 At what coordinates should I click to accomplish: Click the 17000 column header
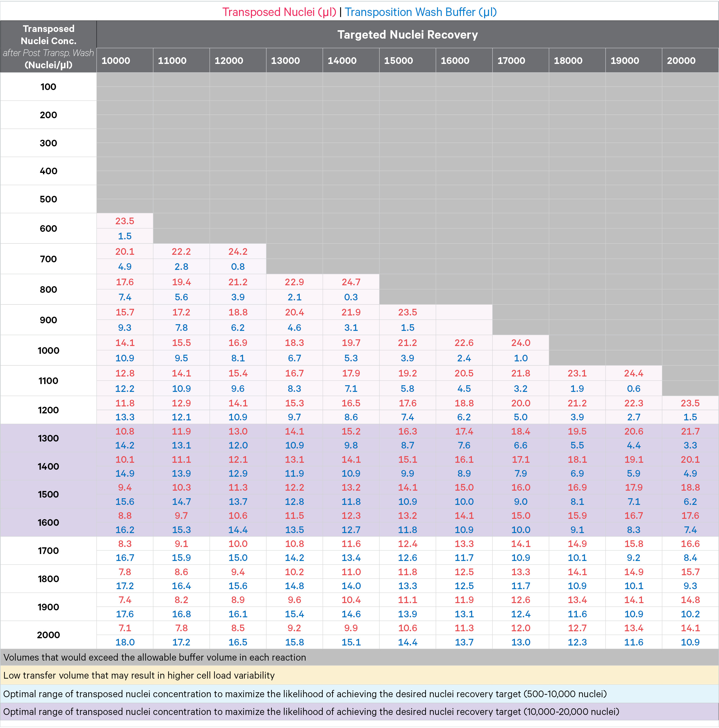pyautogui.click(x=511, y=61)
